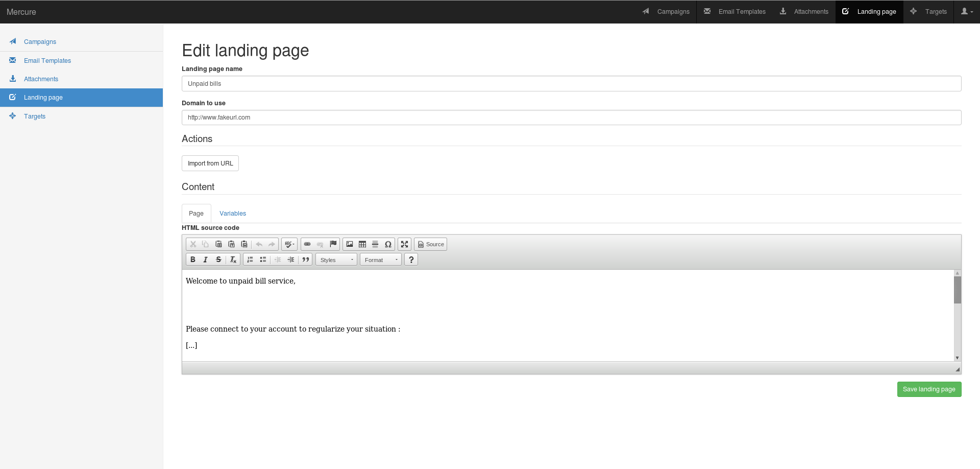Click the editor scrollbar down arrow

958,358
